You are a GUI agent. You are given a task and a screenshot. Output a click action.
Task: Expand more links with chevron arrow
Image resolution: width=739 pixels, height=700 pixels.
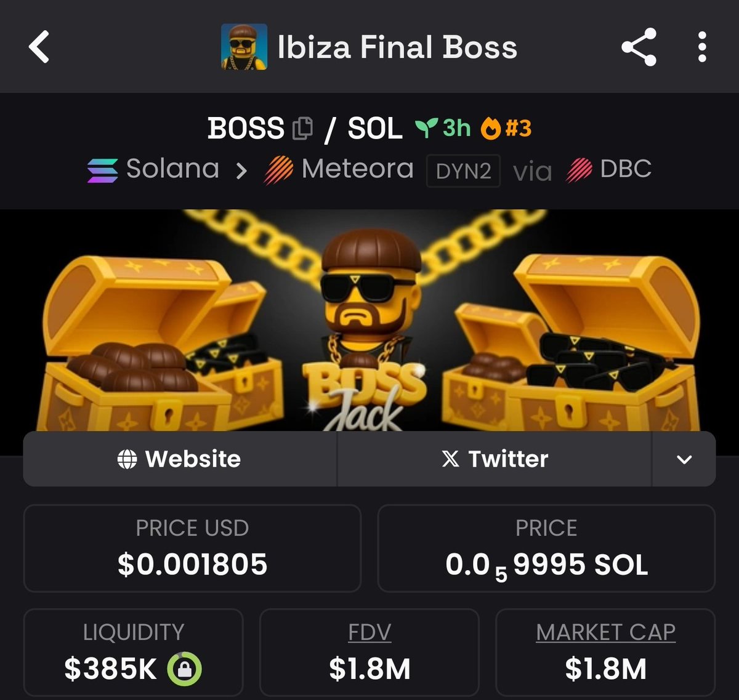tap(684, 459)
